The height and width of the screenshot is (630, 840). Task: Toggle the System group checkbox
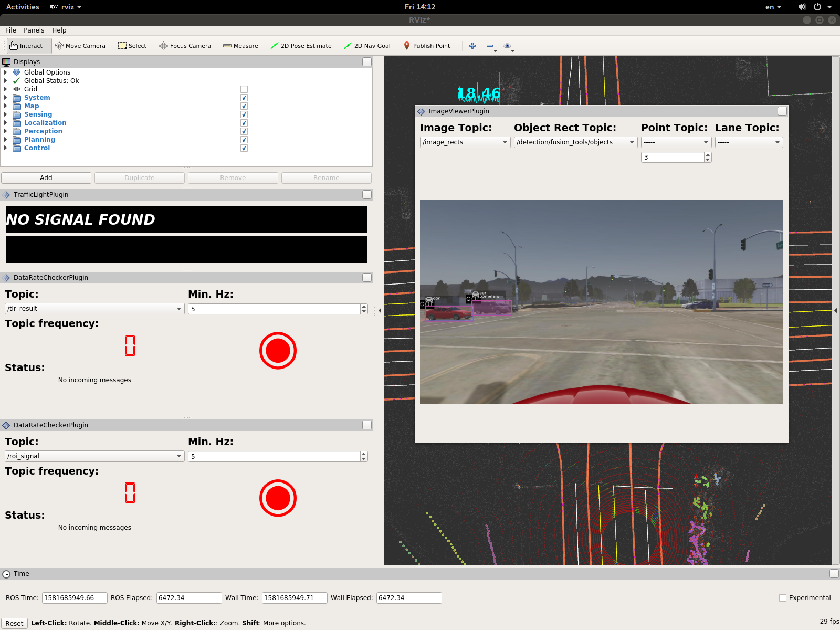point(244,98)
